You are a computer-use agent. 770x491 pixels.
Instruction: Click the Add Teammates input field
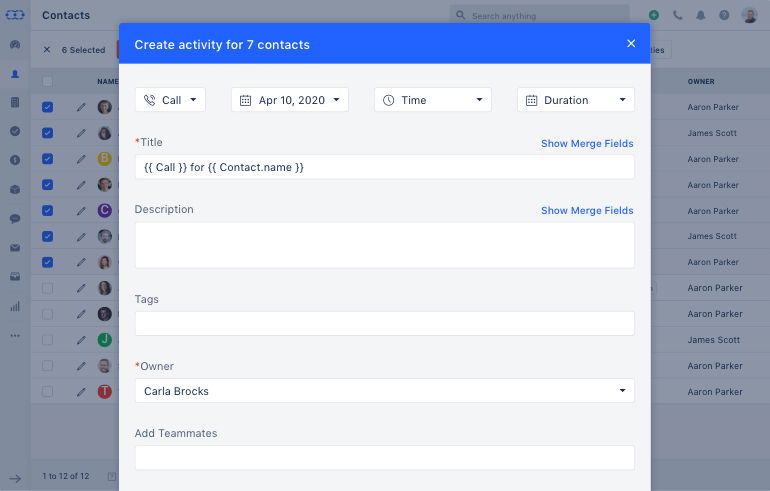click(x=385, y=458)
